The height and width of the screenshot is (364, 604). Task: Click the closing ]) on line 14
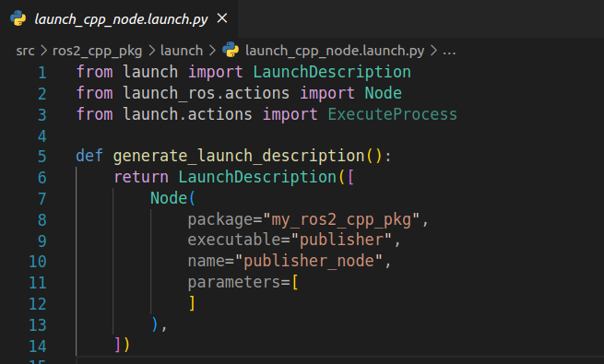(x=122, y=345)
